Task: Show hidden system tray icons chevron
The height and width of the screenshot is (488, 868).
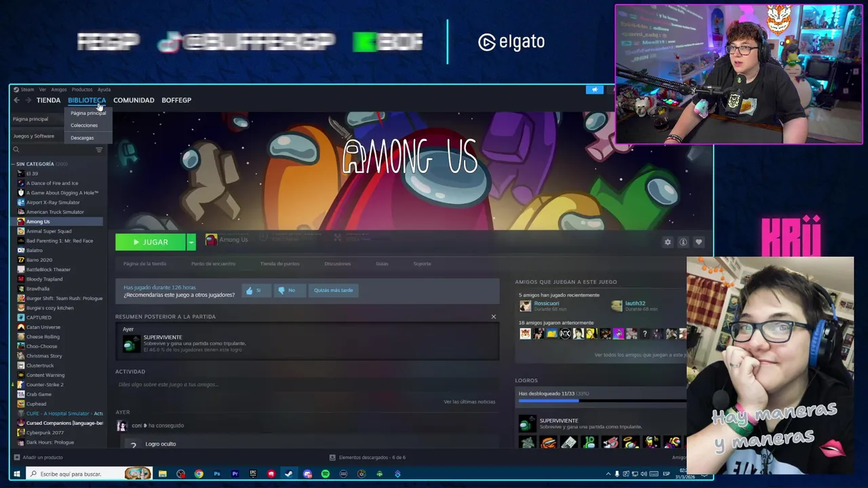Action: pyautogui.click(x=608, y=474)
